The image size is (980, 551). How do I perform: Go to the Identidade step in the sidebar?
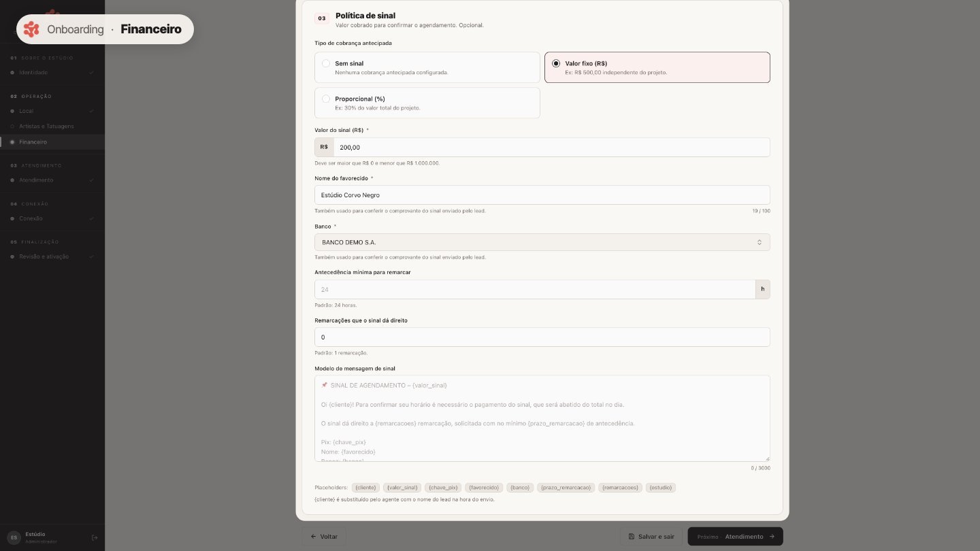(x=52, y=72)
